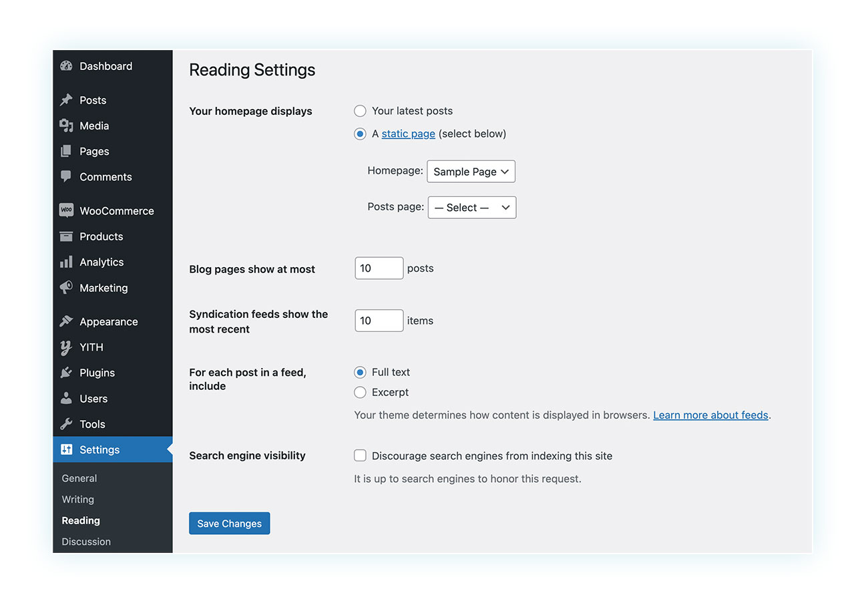
Task: Open Dashboard menu item
Action: (x=113, y=66)
